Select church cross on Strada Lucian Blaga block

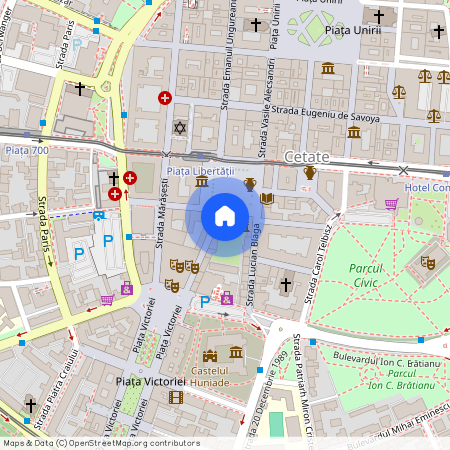tap(286, 285)
